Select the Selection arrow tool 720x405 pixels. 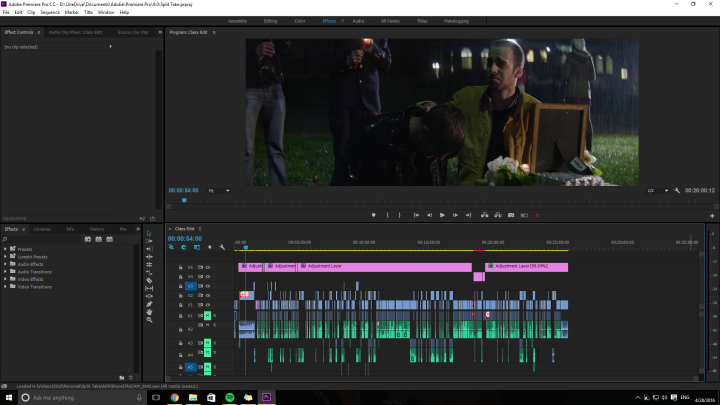click(149, 233)
